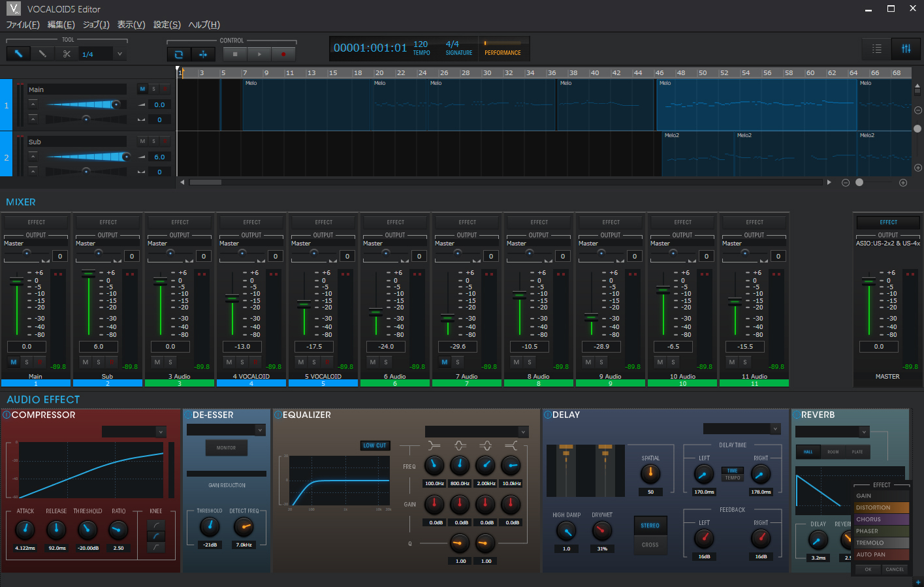Click the reverb Delay knob
Screen dimensions: 924x587
pyautogui.click(x=818, y=540)
